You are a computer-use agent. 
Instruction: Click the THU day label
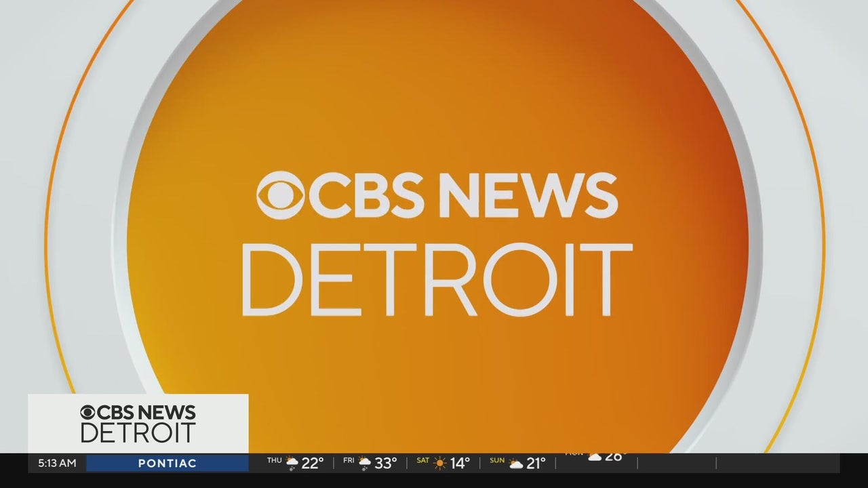(x=274, y=461)
